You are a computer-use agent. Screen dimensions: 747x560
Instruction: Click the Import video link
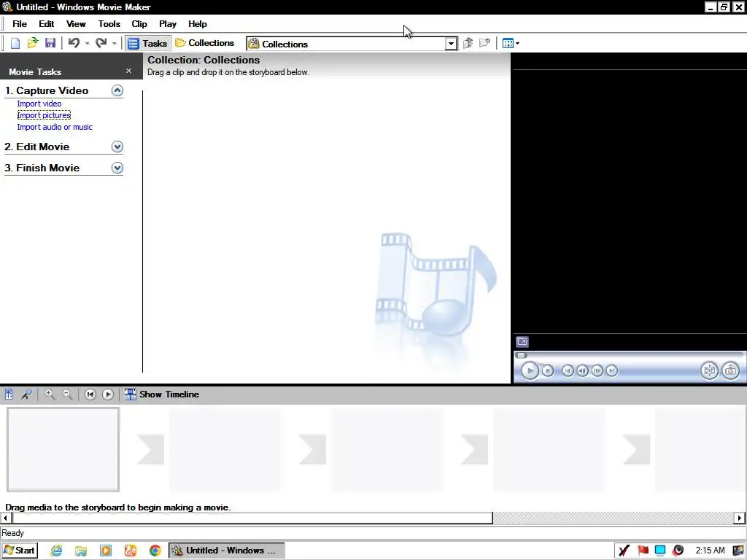(39, 104)
